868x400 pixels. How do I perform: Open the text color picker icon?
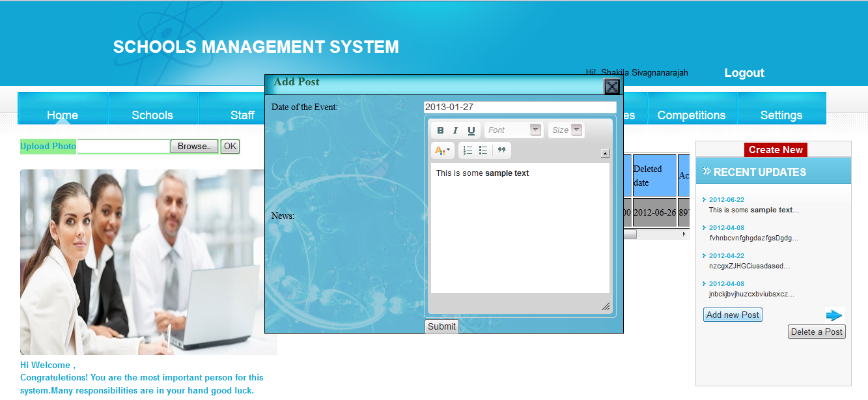pyautogui.click(x=438, y=150)
